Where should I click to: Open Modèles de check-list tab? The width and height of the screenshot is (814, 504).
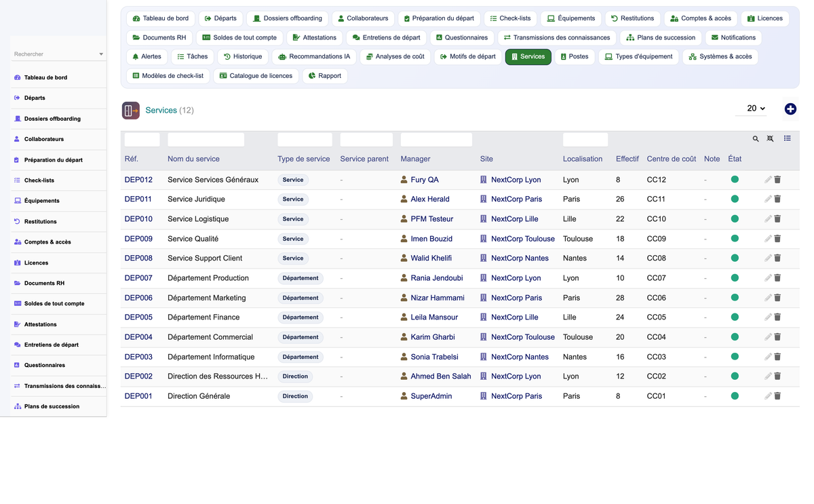[x=168, y=76]
